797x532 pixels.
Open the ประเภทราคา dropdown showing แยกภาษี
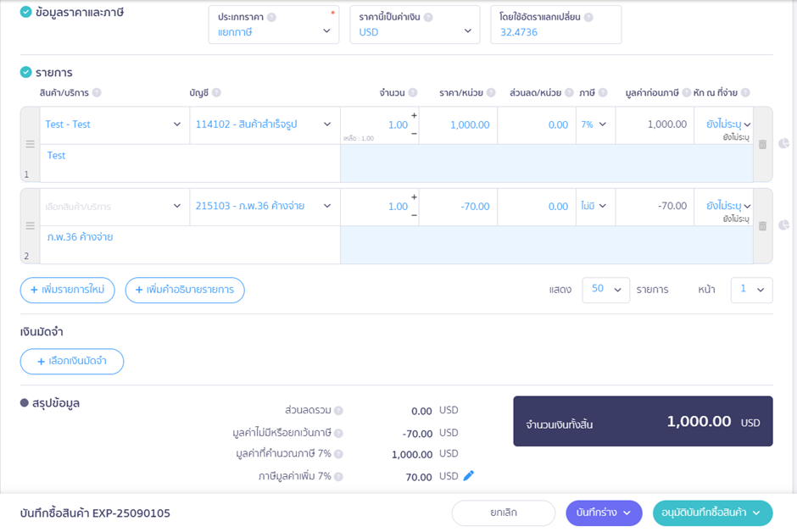(273, 31)
